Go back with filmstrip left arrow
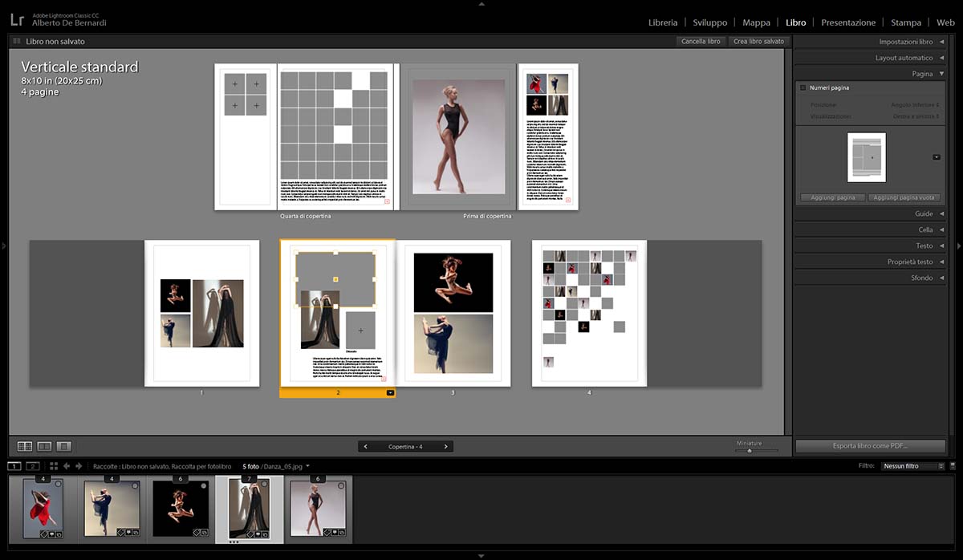The height and width of the screenshot is (560, 963). (x=67, y=465)
